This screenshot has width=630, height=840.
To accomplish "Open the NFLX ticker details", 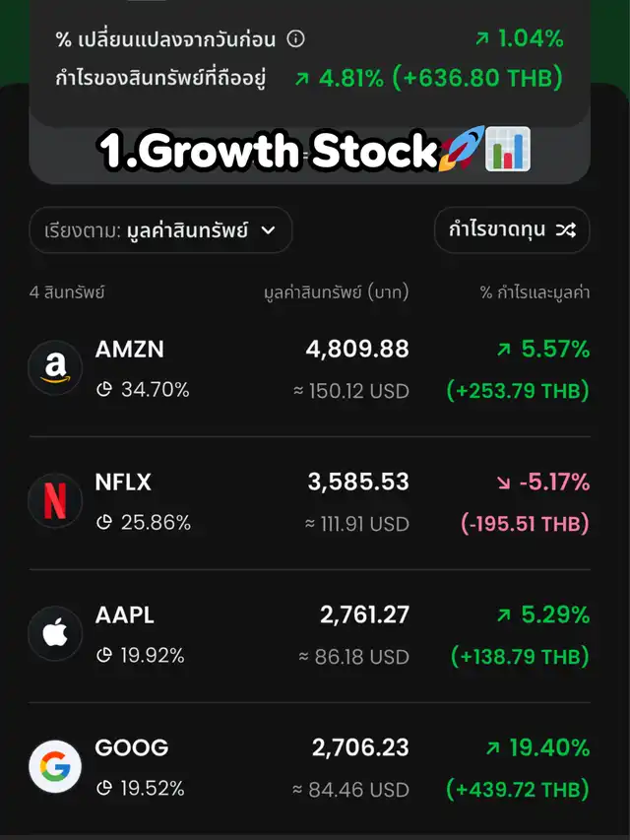I will (x=124, y=483).
